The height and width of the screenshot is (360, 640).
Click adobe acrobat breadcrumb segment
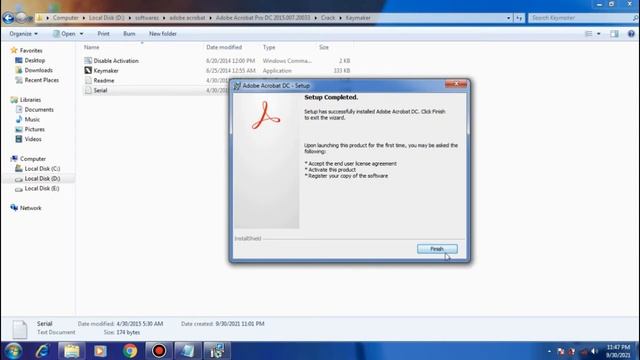187,18
